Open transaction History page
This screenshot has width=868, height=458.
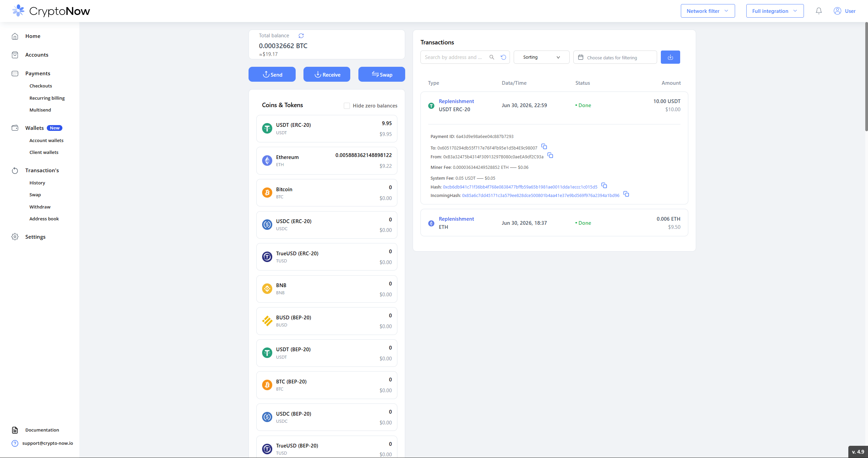(x=37, y=183)
